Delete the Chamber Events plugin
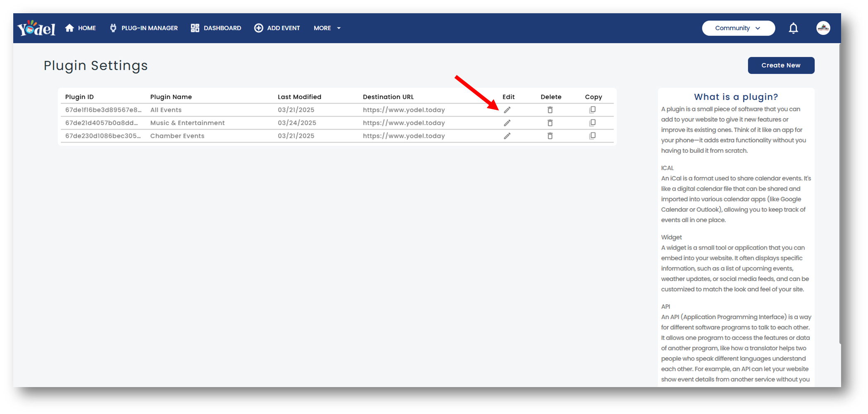This screenshot has height=414, width=868. pos(550,135)
